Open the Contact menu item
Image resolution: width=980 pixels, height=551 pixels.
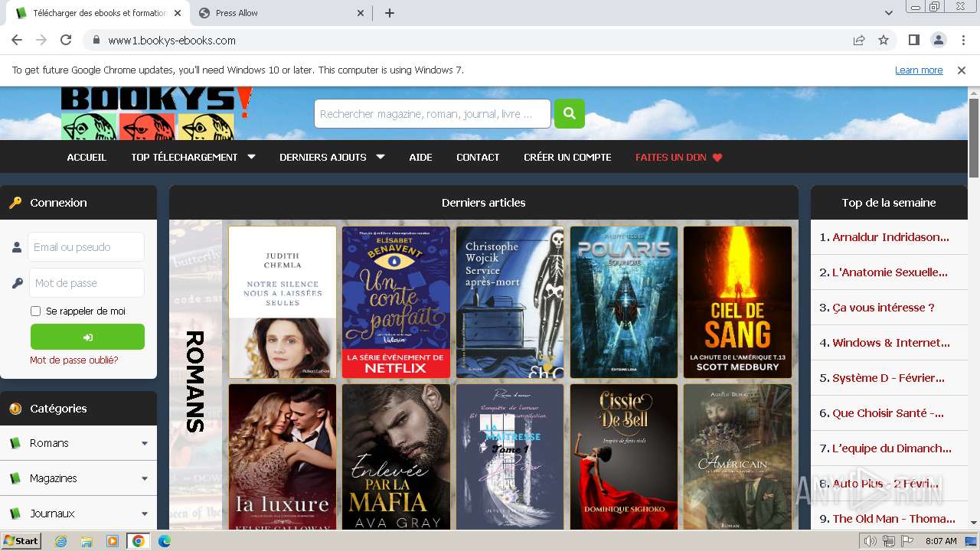(478, 157)
